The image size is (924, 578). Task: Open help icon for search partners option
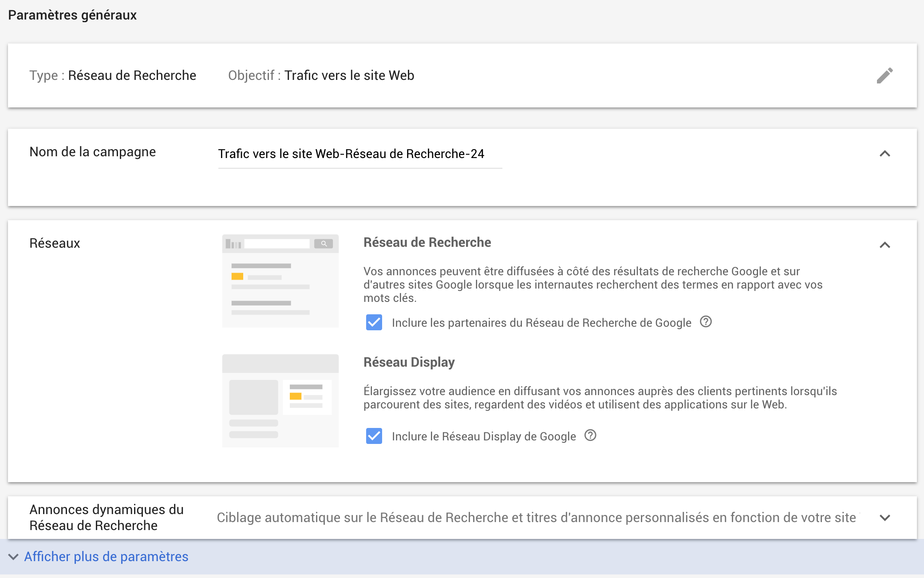706,322
